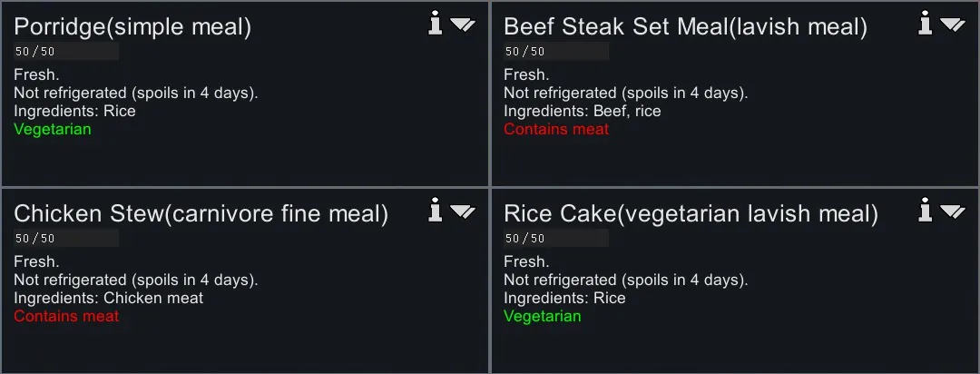980x374 pixels.
Task: Click the Rice Cake 50/50 bar
Action: [x=556, y=239]
